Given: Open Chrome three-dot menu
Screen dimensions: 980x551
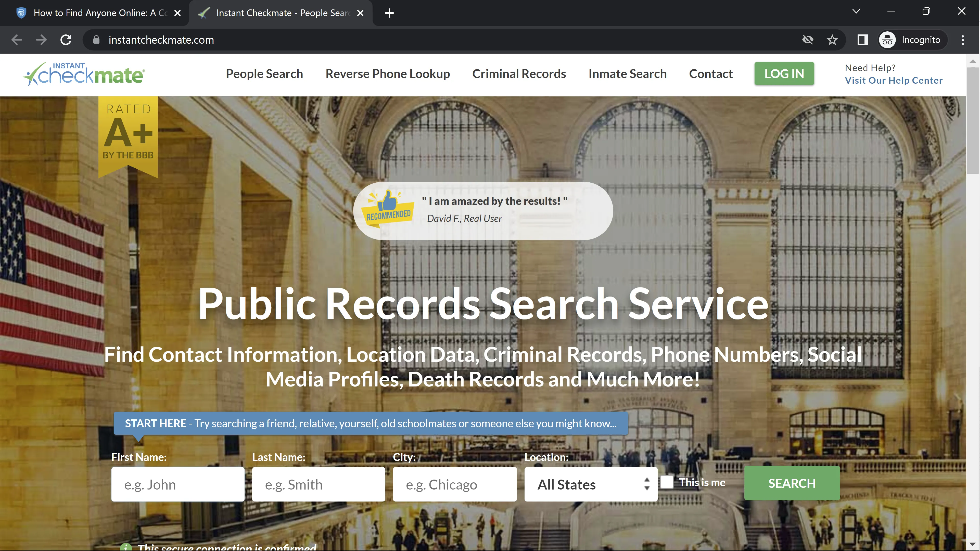Looking at the screenshot, I should point(962,40).
